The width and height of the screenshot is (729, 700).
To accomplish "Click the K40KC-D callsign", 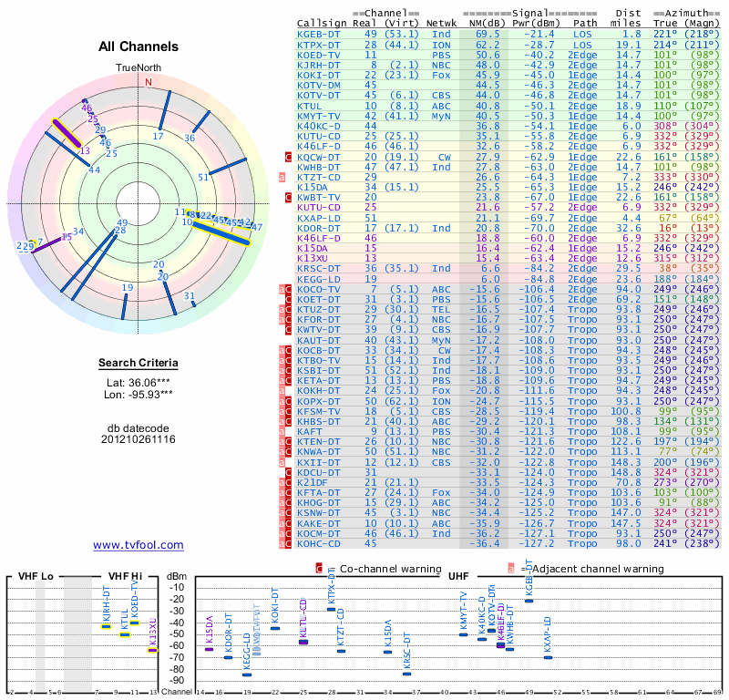I will pos(318,126).
